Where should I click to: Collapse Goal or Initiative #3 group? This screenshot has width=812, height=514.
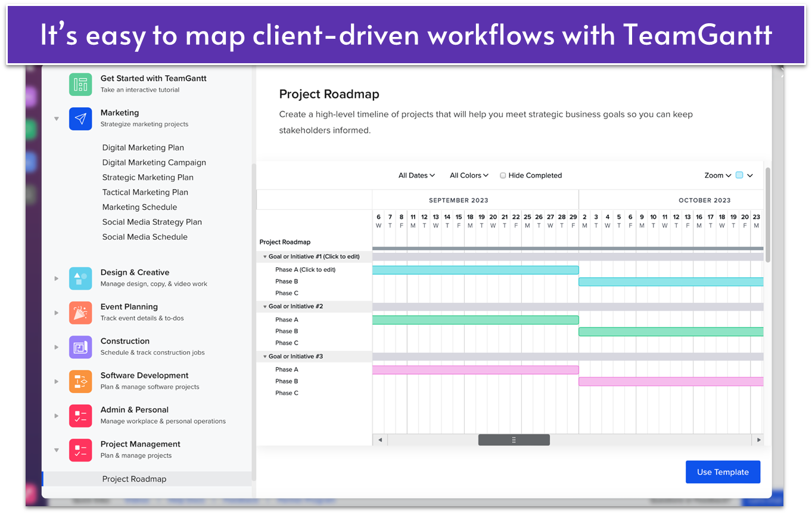[265, 357]
